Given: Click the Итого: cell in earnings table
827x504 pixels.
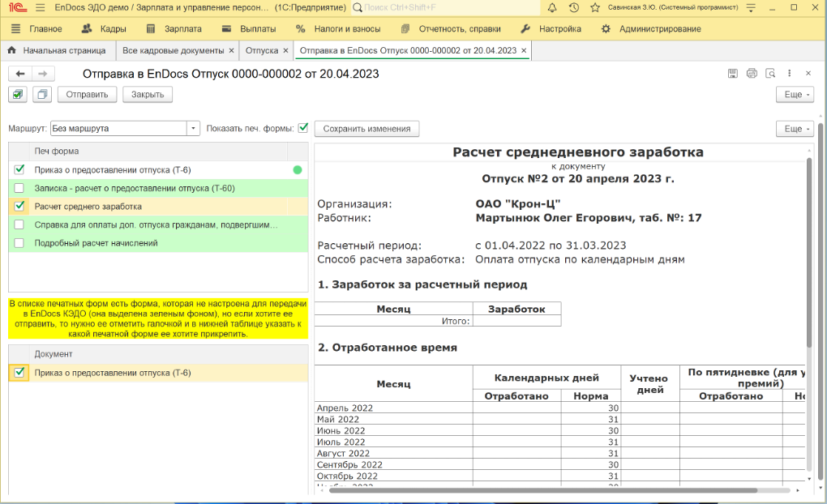Looking at the screenshot, I should 393,321.
